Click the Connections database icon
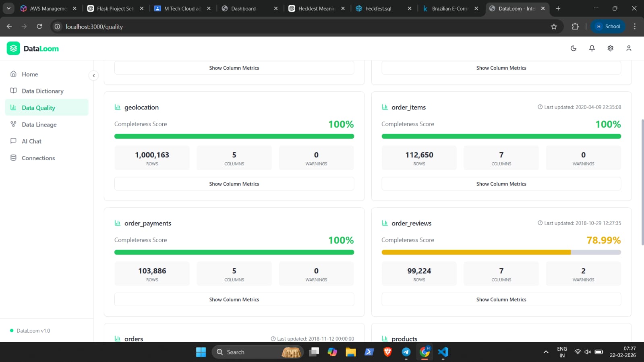644x362 pixels. (13, 157)
